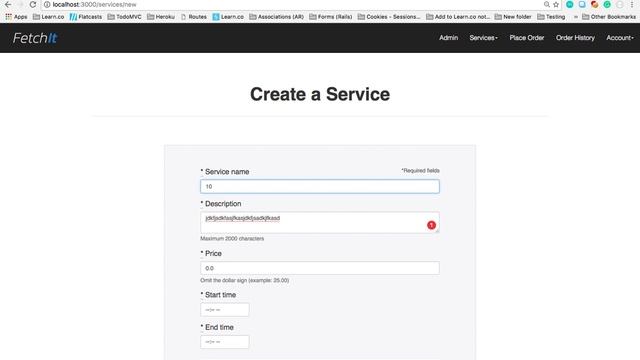Click the browser back arrow

8,4
